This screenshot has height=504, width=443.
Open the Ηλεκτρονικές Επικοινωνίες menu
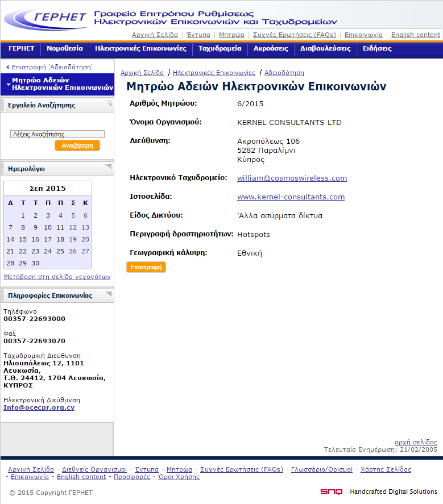coord(140,49)
